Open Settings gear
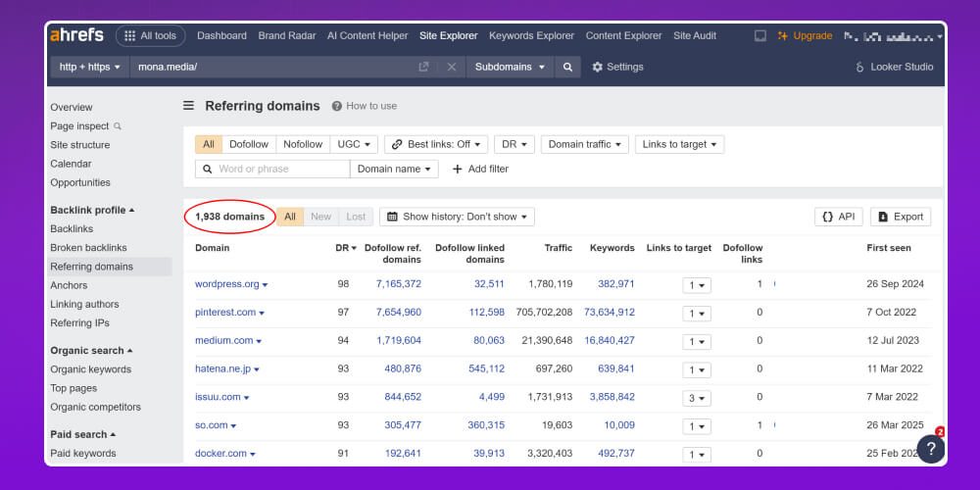980x490 pixels. pyautogui.click(x=617, y=67)
